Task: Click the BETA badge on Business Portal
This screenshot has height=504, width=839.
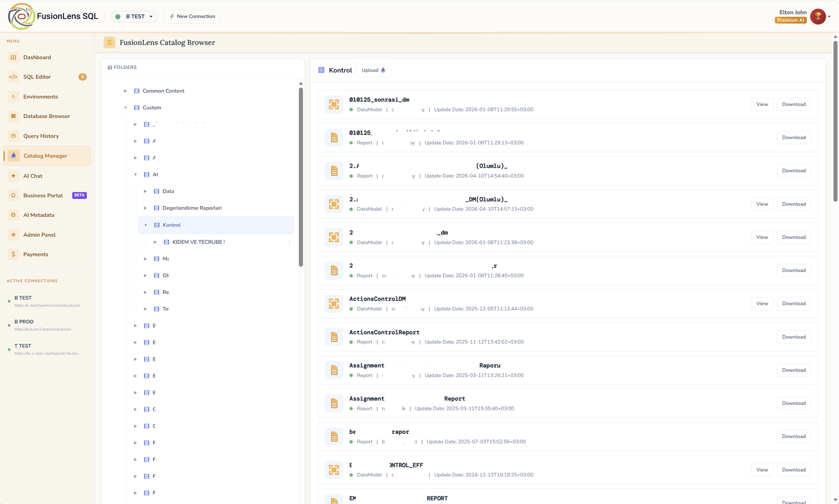Action: click(x=80, y=195)
